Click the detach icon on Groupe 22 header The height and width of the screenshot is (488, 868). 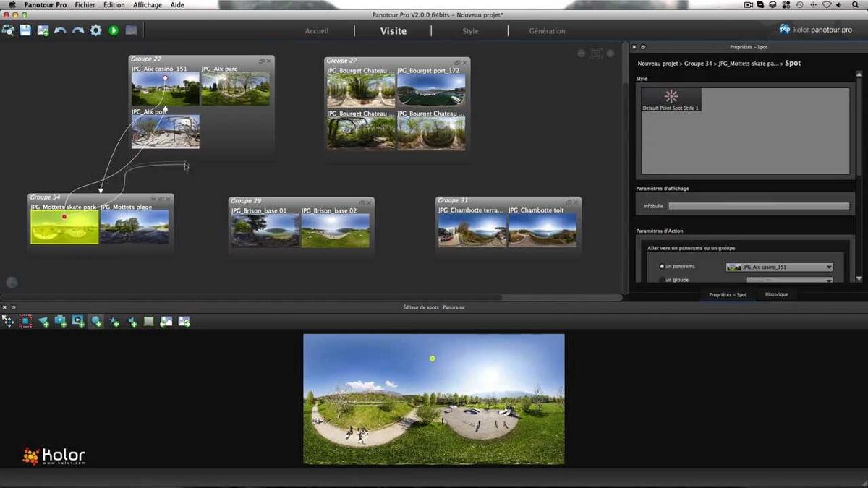[262, 61]
